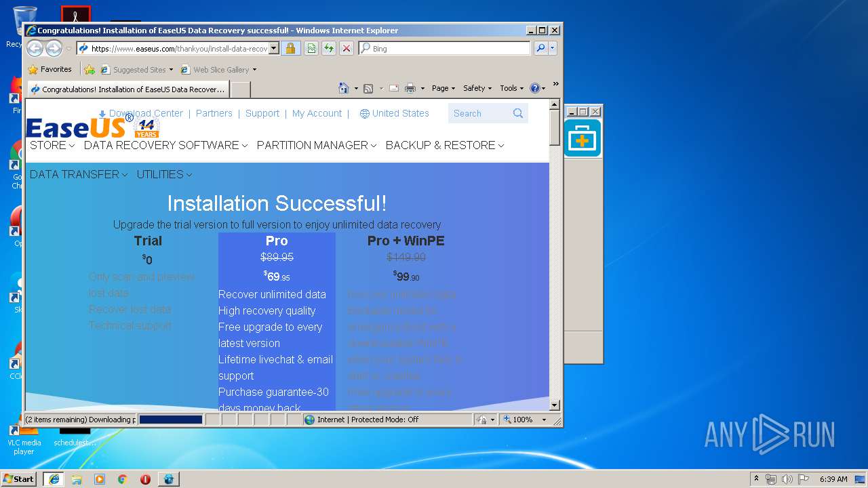Refresh the page with green arrows icon

pos(329,48)
